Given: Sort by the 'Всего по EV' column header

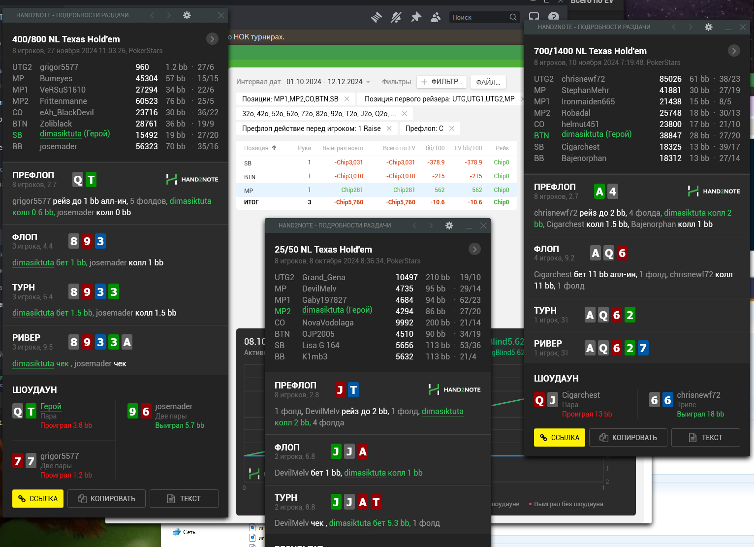Looking at the screenshot, I should (x=399, y=148).
